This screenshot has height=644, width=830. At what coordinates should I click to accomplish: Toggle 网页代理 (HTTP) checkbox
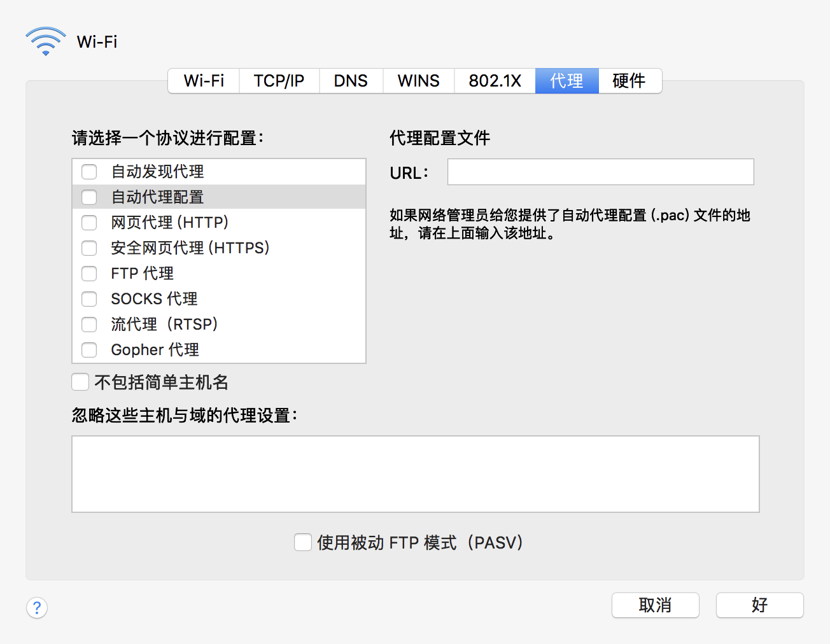click(90, 223)
